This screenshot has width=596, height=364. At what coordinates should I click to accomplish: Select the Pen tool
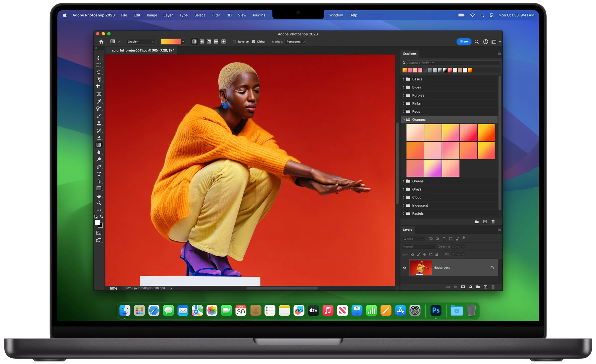coord(99,167)
